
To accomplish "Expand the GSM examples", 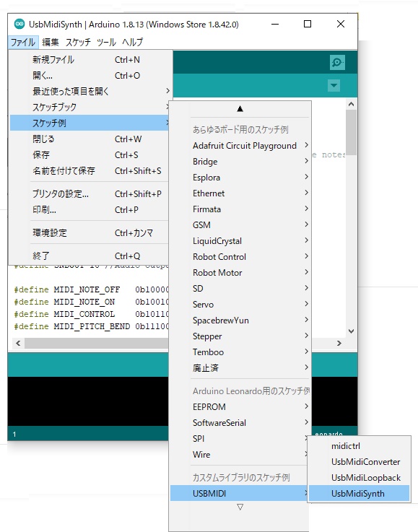I will point(240,225).
